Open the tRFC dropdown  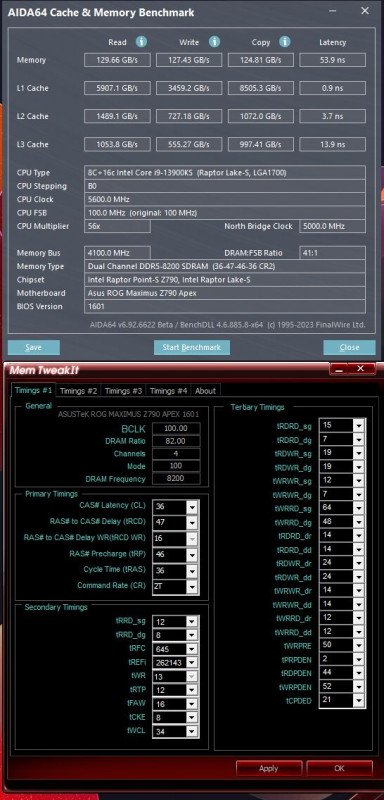click(x=192, y=649)
